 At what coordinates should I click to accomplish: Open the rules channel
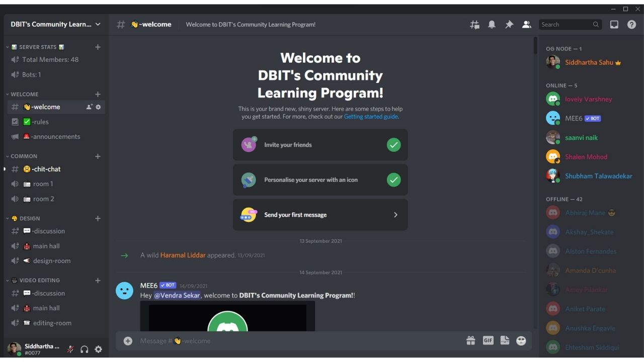(56, 122)
